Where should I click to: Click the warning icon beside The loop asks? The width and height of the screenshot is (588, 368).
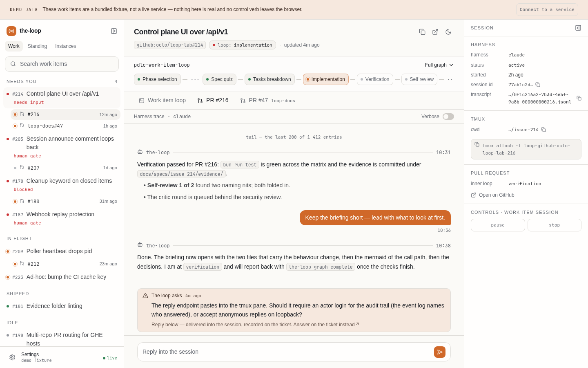pyautogui.click(x=145, y=296)
